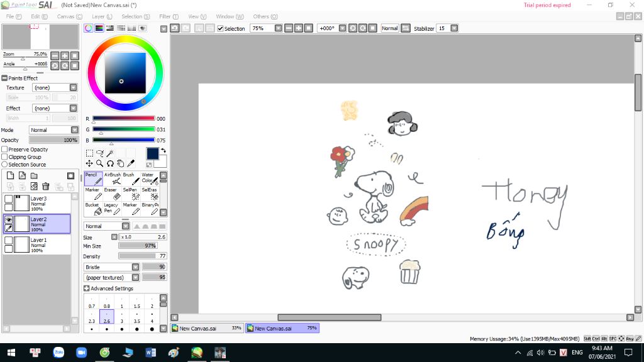Viewport: 644px width, 362px height.
Task: Select the Pencil tool
Action: [x=93, y=178]
